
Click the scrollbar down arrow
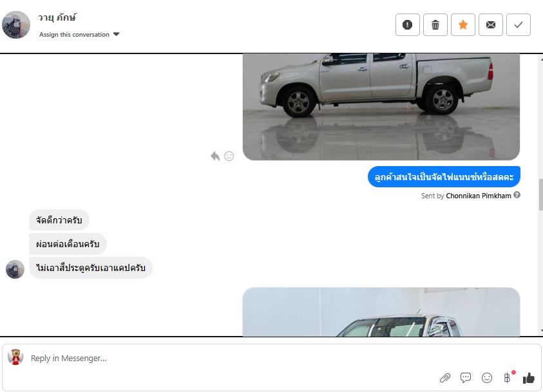[541, 331]
